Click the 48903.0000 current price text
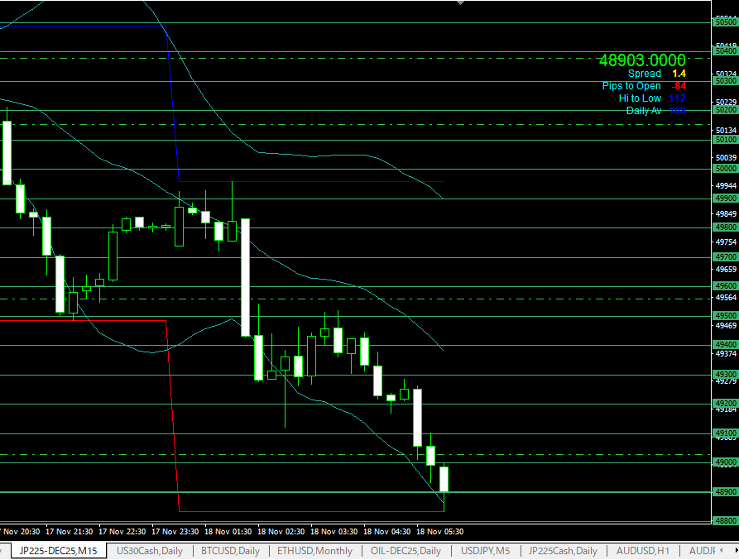 point(642,60)
